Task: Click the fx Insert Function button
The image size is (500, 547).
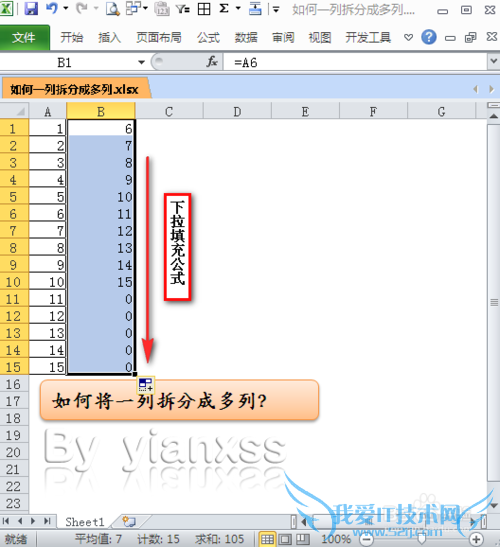Action: point(212,62)
